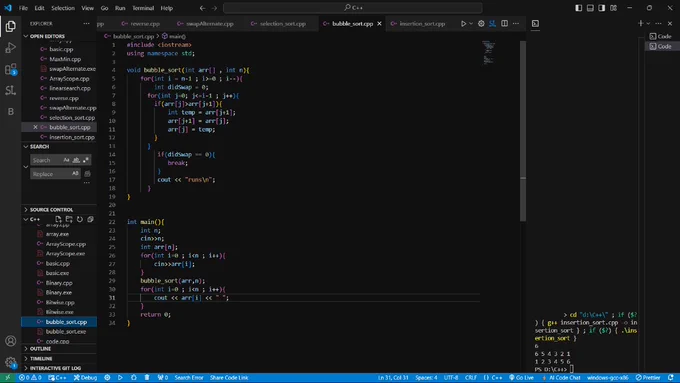Open the Extensions view icon
Image resolution: width=680 pixels, height=383 pixels.
(10, 69)
